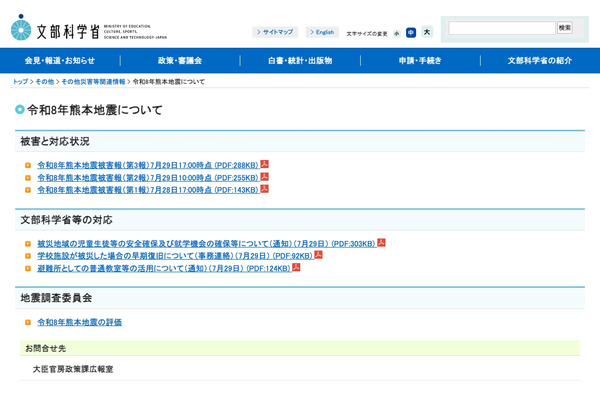Screen dimensions: 600x400
Task: Click orange bullet beside 学校施設が被災した場合 link
Action: point(28,256)
